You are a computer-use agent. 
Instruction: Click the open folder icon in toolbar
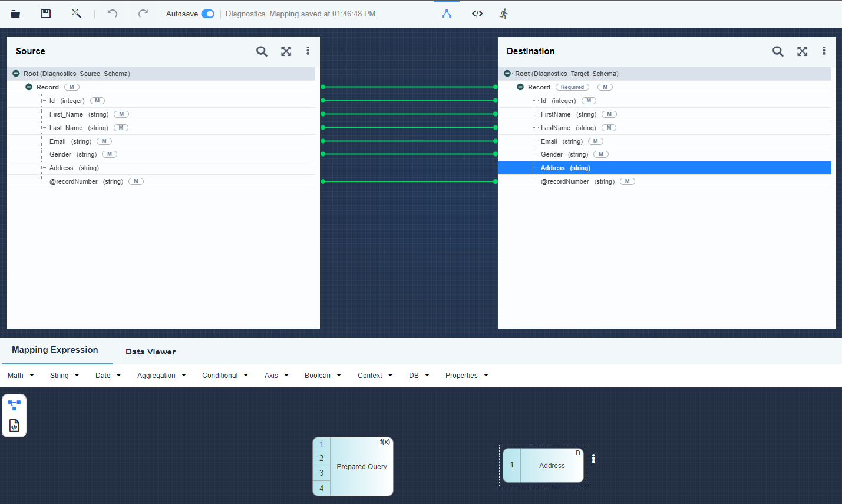click(x=15, y=14)
